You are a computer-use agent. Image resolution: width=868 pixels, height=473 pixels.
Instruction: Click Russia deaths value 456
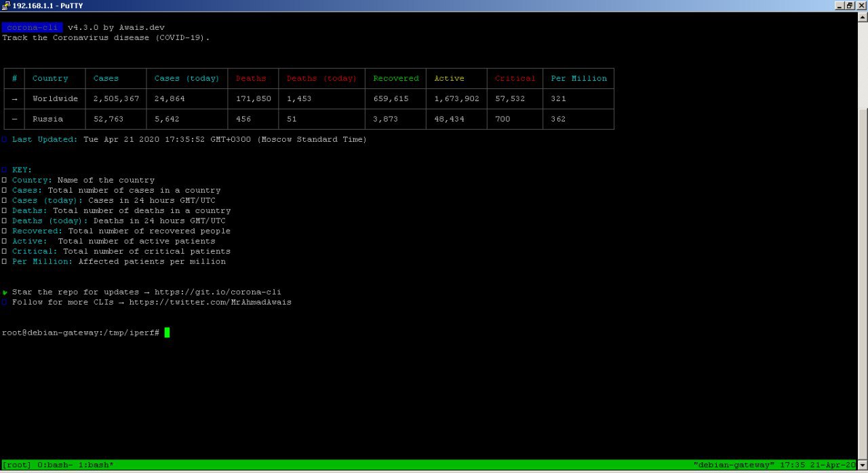point(243,119)
